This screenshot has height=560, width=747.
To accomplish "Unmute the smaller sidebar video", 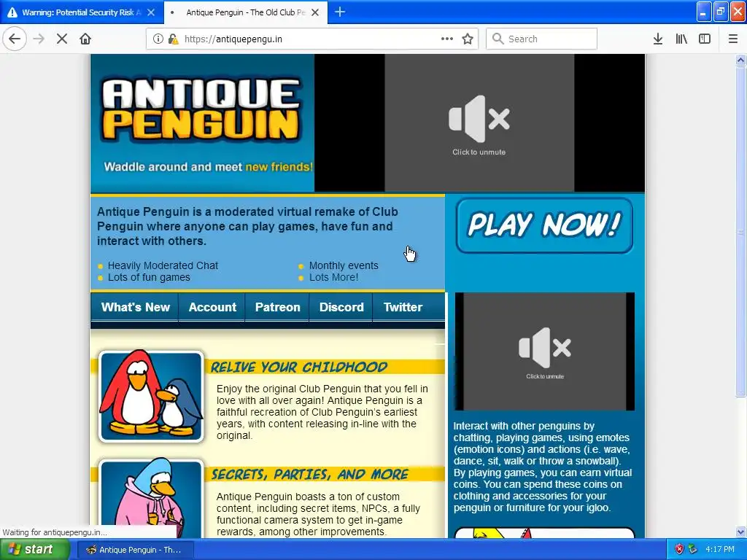I will pos(544,351).
